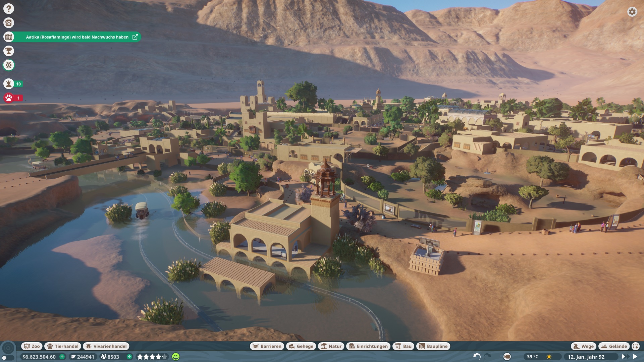Click the redo arrow
Viewport: 644px width, 362px height.
(x=488, y=357)
